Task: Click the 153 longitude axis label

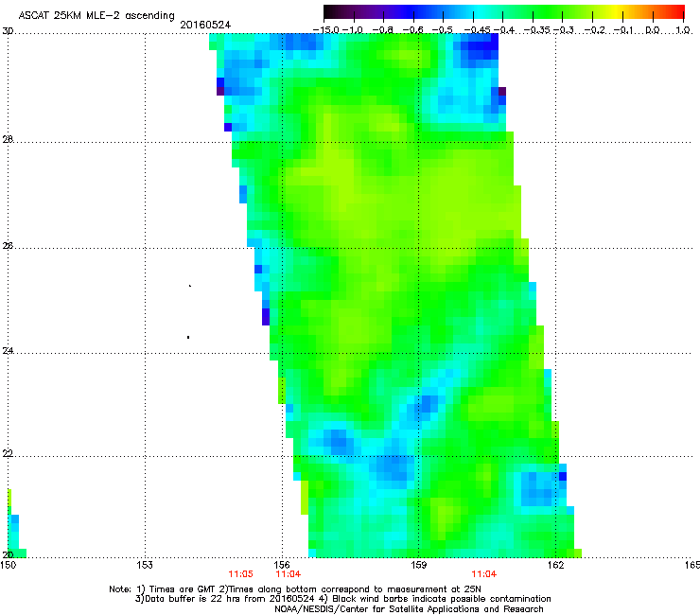Action: [x=145, y=565]
